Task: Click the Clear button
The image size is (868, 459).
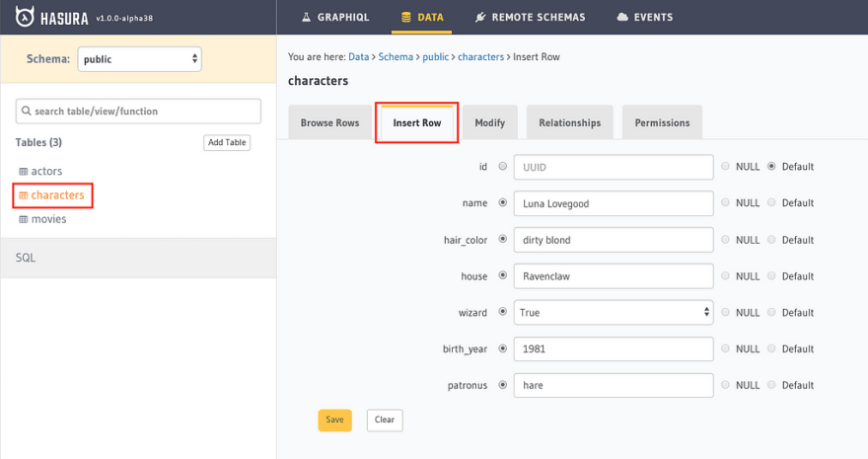Action: point(385,420)
